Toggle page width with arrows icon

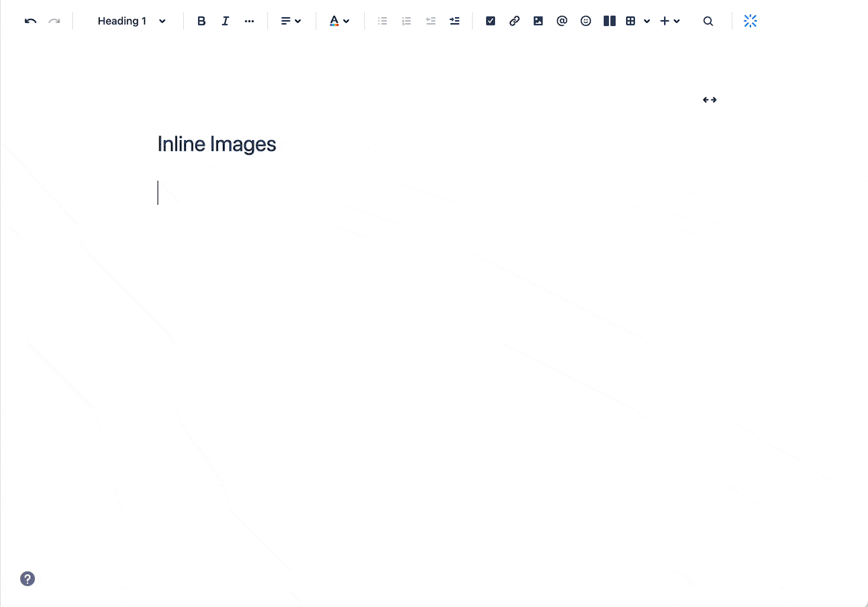[709, 100]
